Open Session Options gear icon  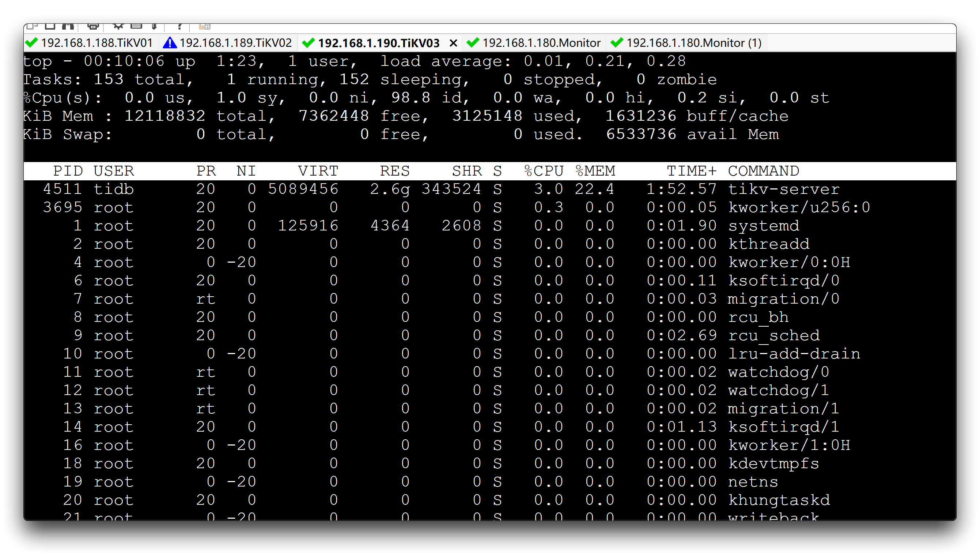point(118,26)
